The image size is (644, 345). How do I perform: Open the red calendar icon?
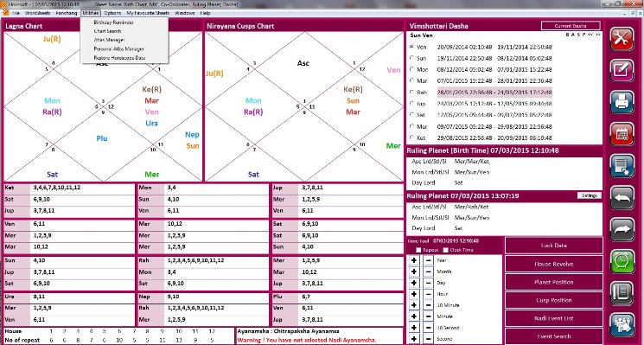(622, 134)
